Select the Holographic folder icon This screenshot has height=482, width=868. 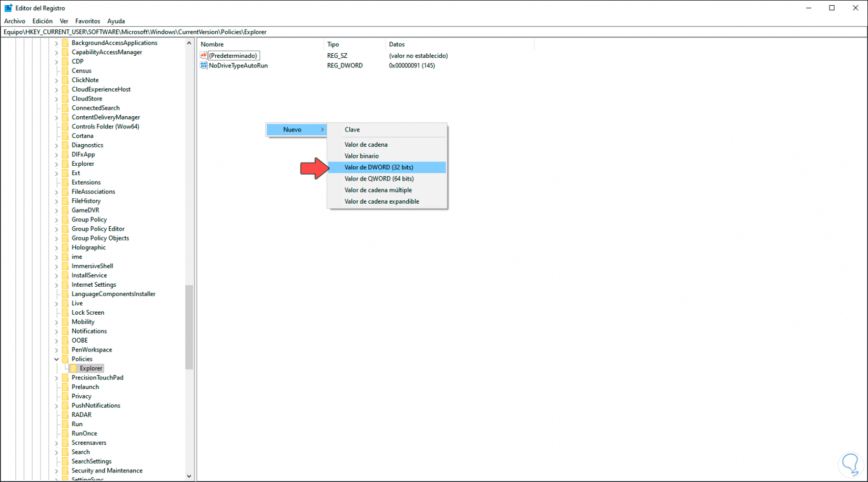(65, 247)
